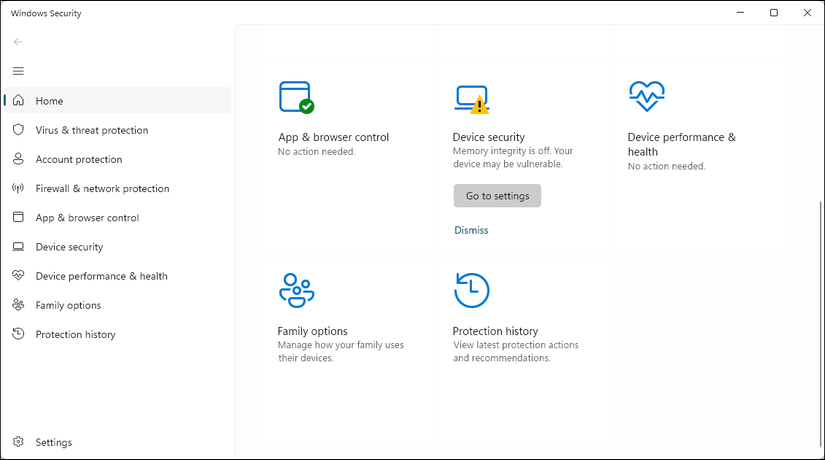Open Home in the sidebar

click(49, 101)
